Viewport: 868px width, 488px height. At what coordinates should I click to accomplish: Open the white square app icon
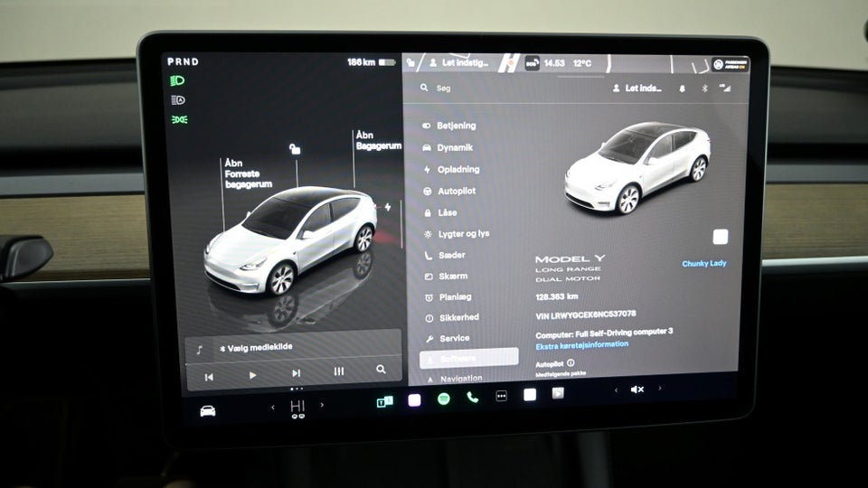coord(530,395)
